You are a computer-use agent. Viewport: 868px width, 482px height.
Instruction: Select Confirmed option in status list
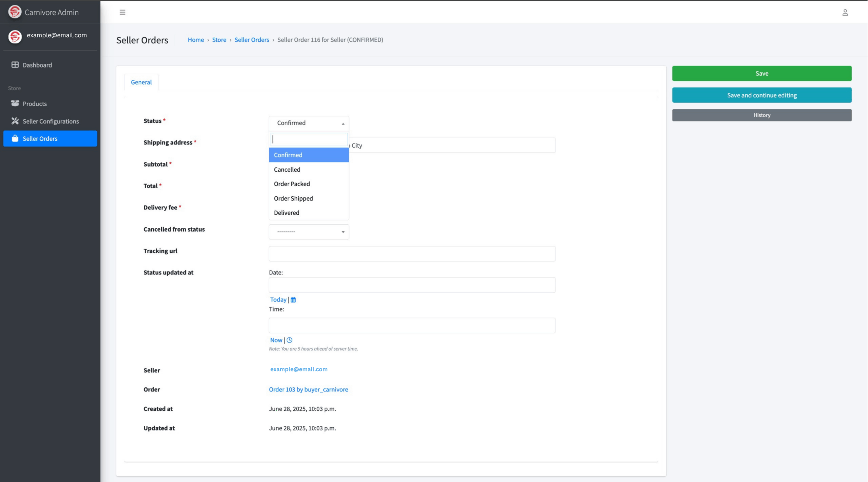coord(309,155)
